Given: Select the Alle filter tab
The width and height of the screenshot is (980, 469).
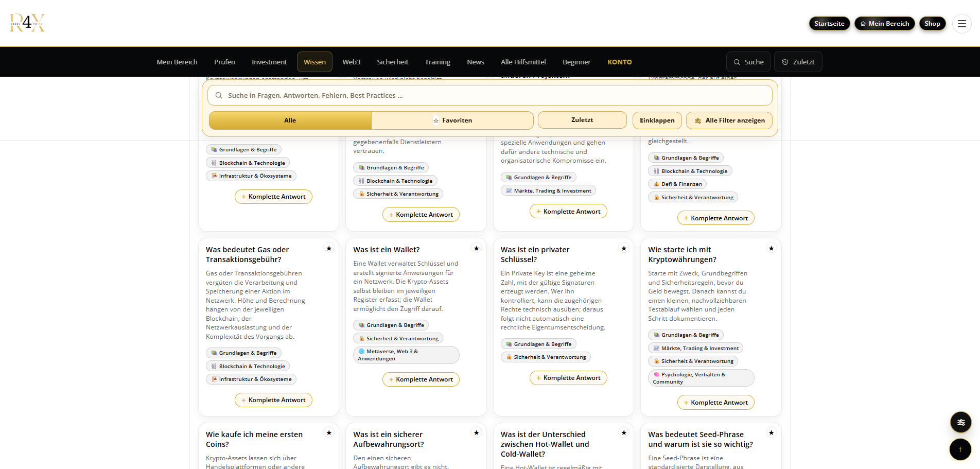Looking at the screenshot, I should [290, 120].
